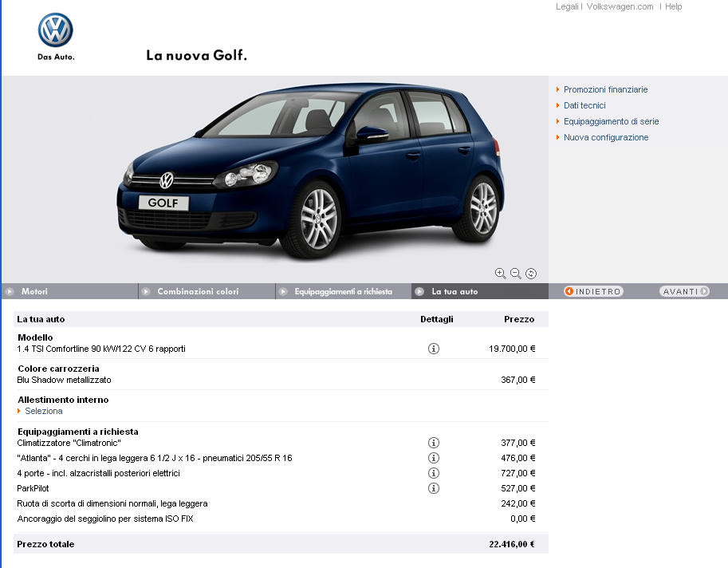Click the ParkPilot option text

[33, 488]
